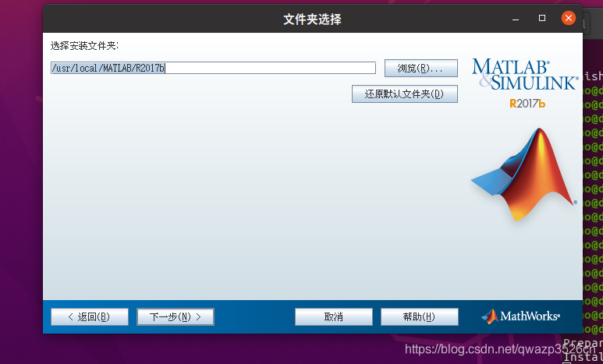The height and width of the screenshot is (364, 603).
Task: Proceed with the 下一步(N) button
Action: pyautogui.click(x=176, y=317)
